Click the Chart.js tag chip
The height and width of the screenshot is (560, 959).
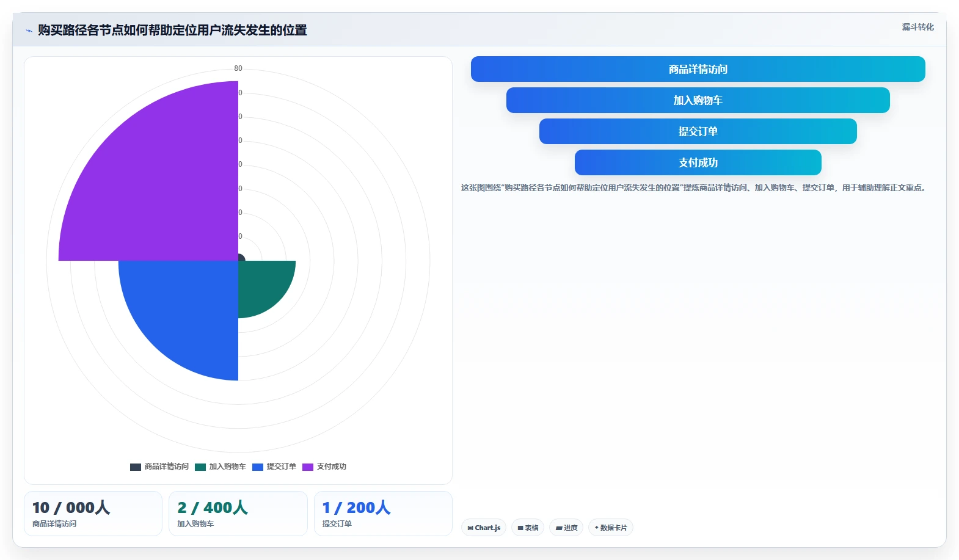pos(484,528)
